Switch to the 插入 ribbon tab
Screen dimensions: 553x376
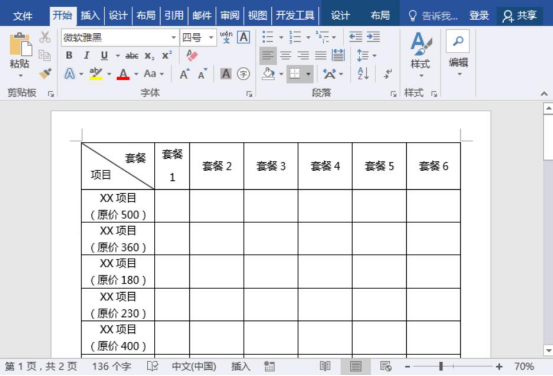90,16
